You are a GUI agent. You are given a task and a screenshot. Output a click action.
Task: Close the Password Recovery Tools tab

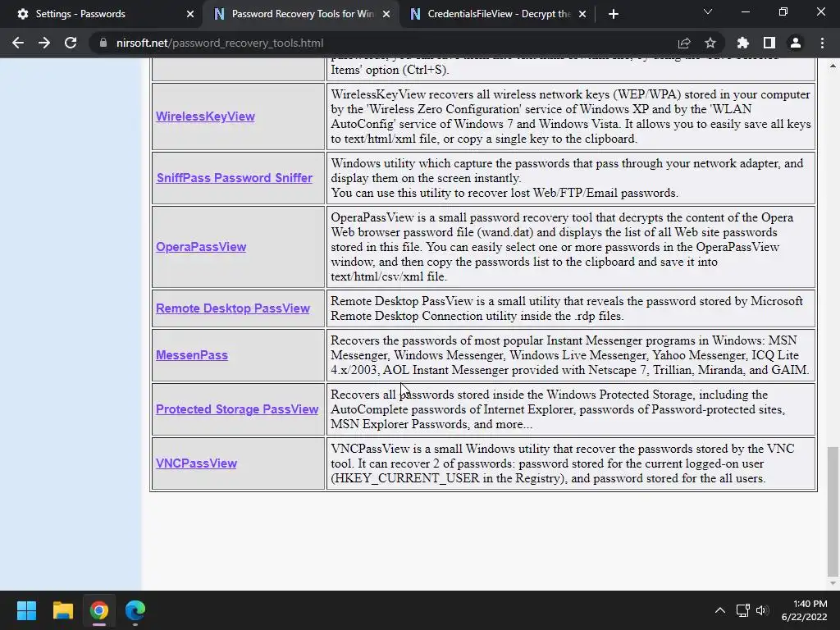[386, 14]
